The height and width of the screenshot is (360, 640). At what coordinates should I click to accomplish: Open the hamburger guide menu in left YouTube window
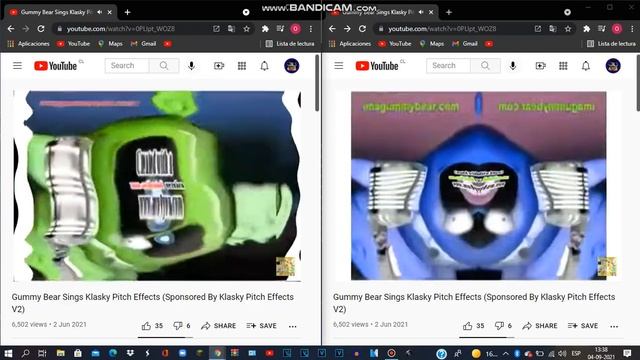click(x=17, y=66)
